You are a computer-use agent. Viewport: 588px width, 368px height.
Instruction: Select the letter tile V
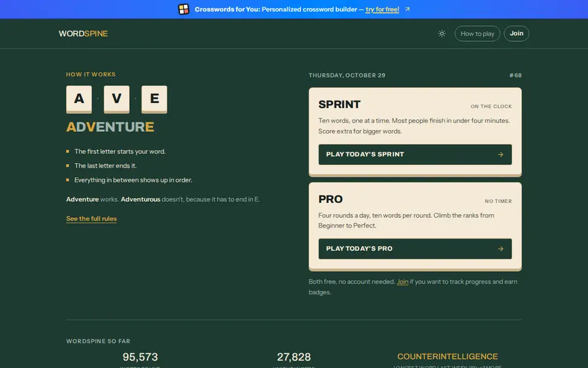pos(116,99)
